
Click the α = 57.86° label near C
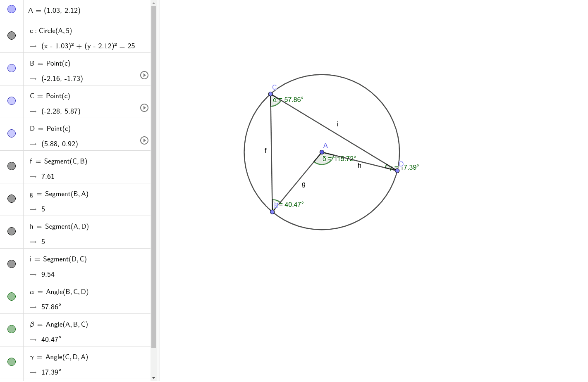[x=288, y=100]
